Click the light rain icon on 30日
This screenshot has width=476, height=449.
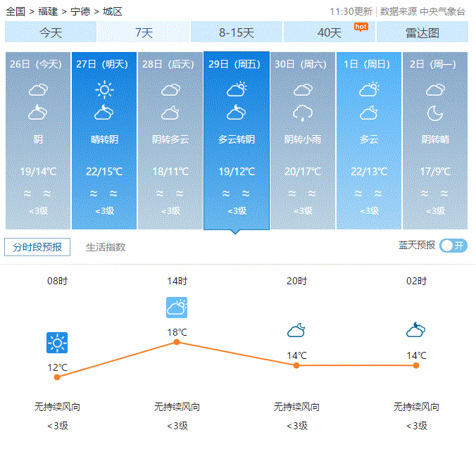click(x=303, y=113)
